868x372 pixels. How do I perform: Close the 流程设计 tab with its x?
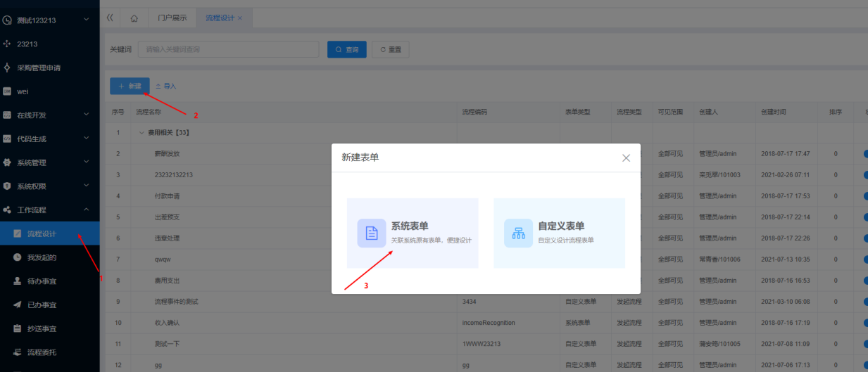240,18
